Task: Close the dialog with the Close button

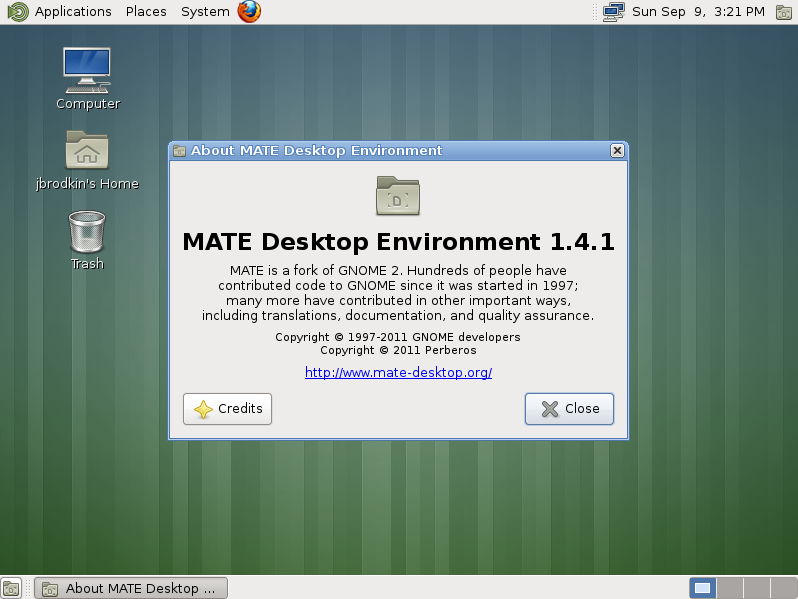Action: [569, 409]
